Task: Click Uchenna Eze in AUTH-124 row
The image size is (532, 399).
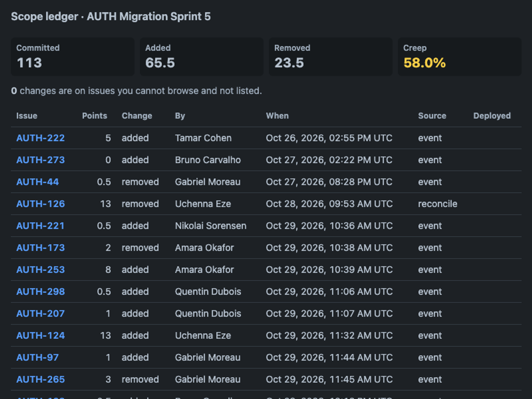Action: coord(203,336)
